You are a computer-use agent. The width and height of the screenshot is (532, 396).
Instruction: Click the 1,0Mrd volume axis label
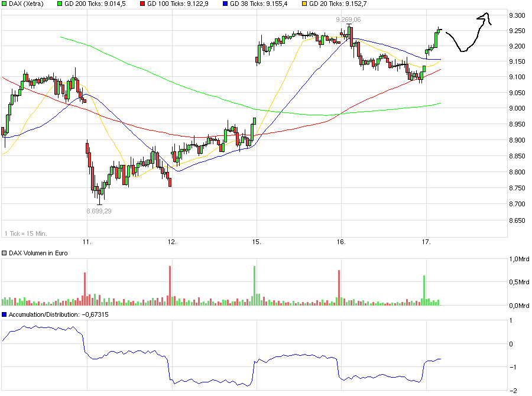tap(519, 259)
